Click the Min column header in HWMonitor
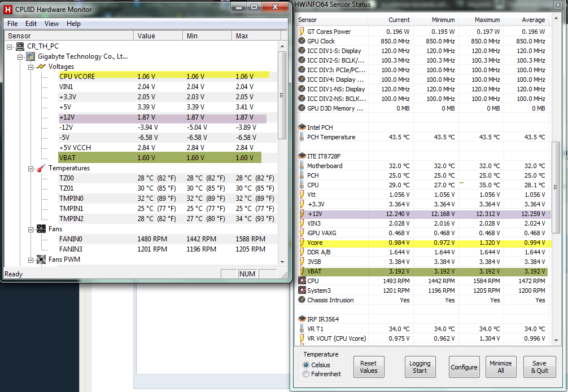Image resolution: width=568 pixels, height=392 pixels. pyautogui.click(x=207, y=36)
